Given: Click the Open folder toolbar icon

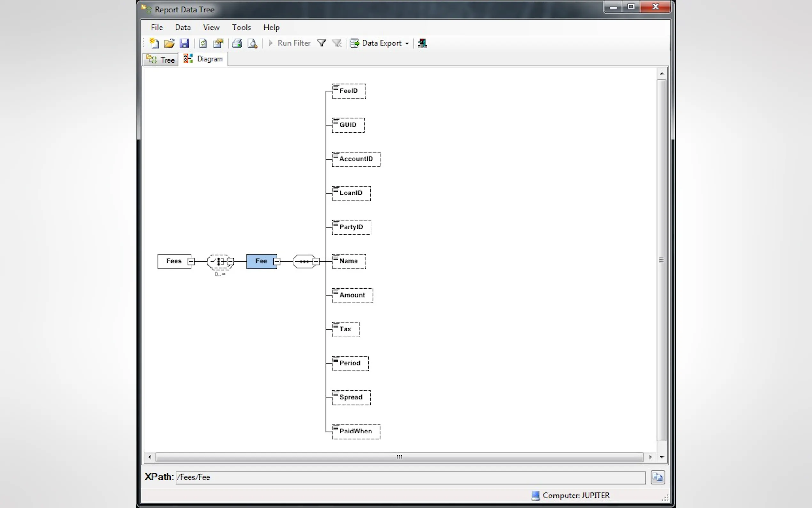Looking at the screenshot, I should coord(169,43).
